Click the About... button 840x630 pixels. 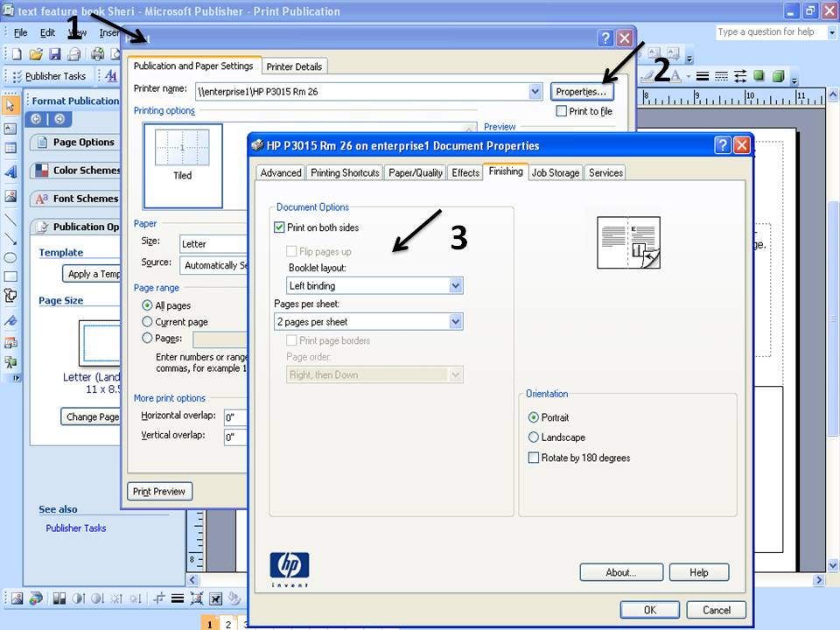[x=621, y=572]
